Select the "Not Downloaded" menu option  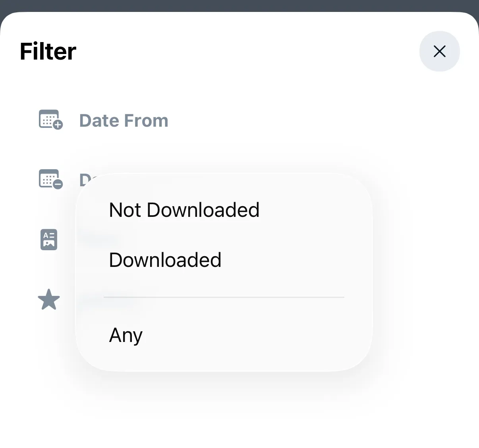coord(184,210)
